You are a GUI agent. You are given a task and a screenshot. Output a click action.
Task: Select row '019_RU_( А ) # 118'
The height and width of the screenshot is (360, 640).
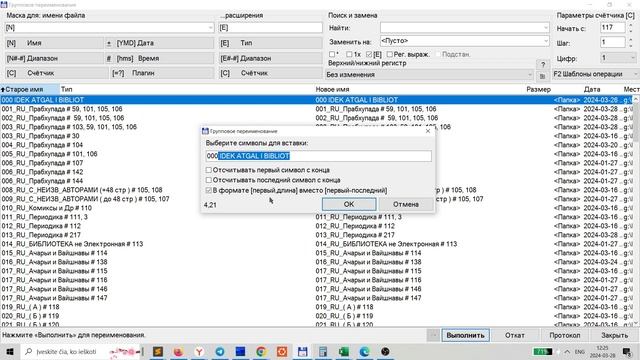pyautogui.click(x=316, y=307)
